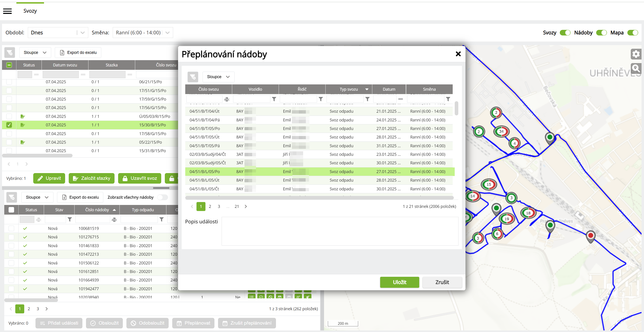The height and width of the screenshot is (332, 644).
Task: Click the Vozidlo column filter funnel icon
Action: 274,99
